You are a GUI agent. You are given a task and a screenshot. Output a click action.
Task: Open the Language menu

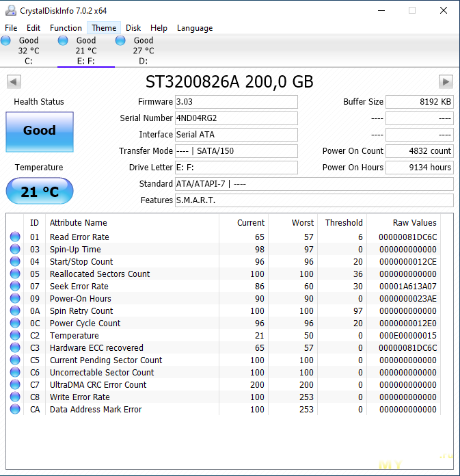click(195, 28)
